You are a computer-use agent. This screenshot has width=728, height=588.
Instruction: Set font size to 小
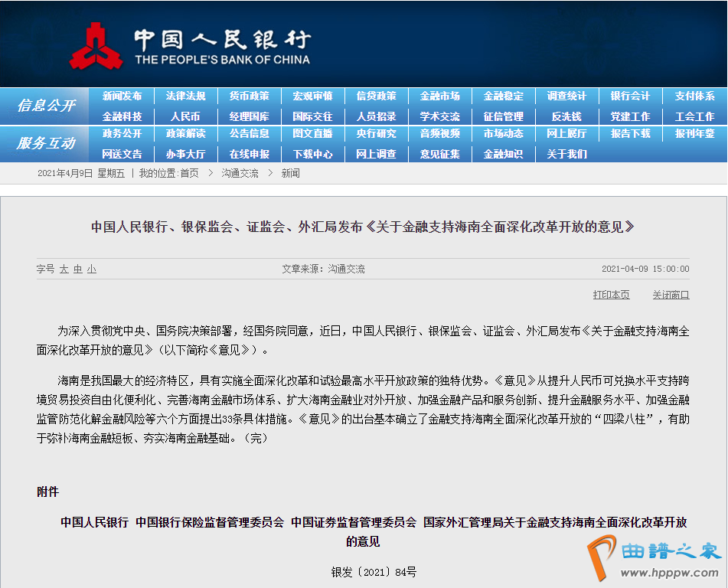[x=91, y=269]
